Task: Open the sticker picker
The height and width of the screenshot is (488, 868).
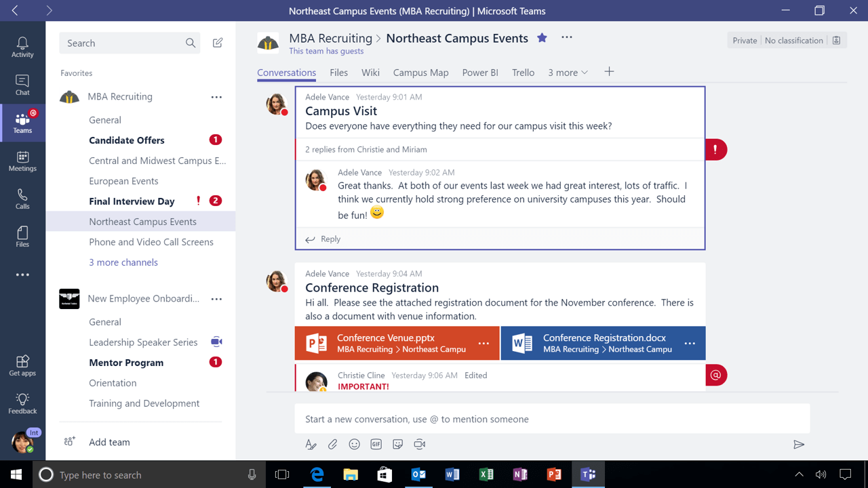Action: point(397,444)
